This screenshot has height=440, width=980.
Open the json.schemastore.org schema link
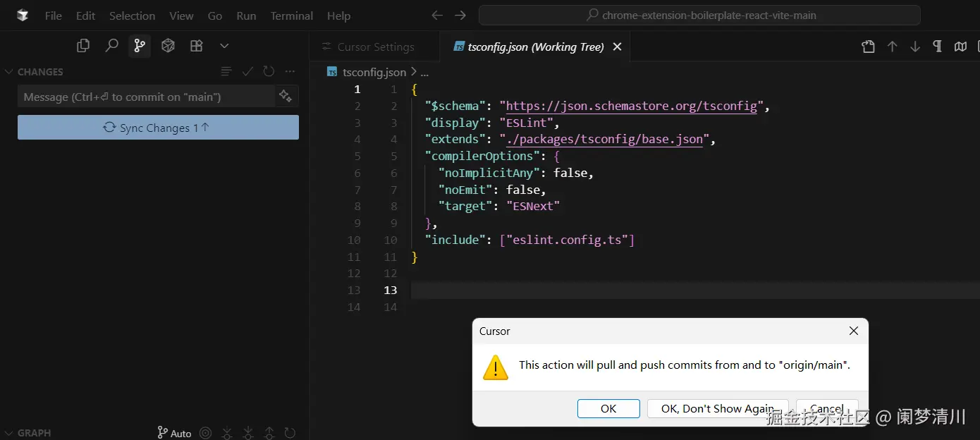(x=632, y=106)
